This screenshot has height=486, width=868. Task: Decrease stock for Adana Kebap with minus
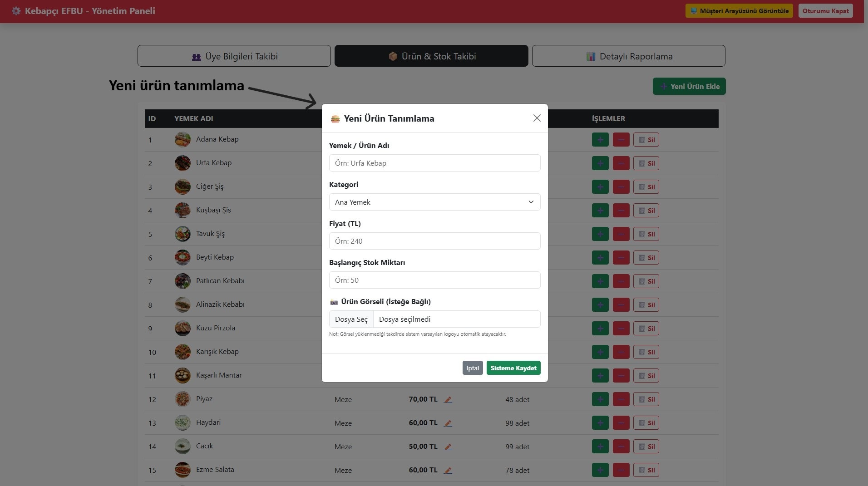(x=621, y=140)
